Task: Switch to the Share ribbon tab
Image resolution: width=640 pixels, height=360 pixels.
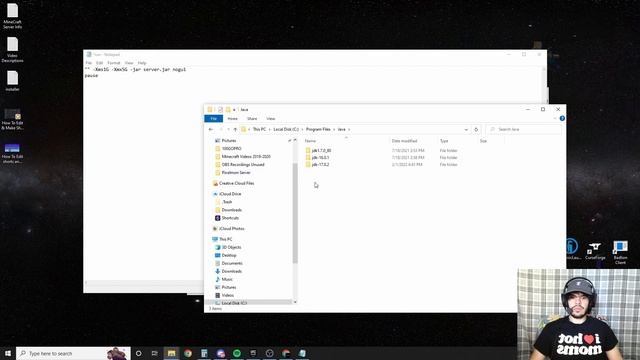Action: point(252,119)
